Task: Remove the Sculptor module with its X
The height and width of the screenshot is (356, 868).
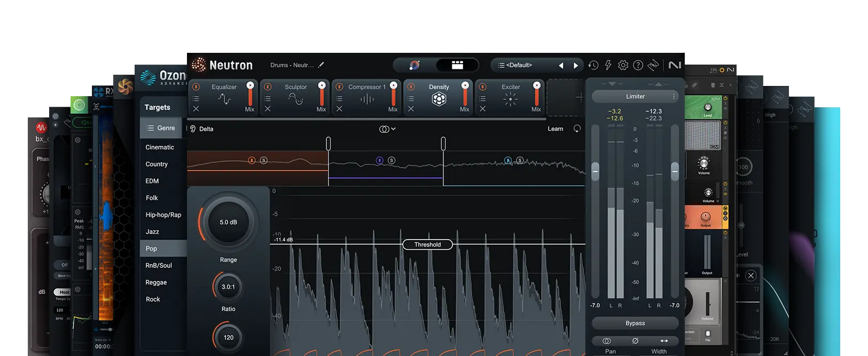Action: pyautogui.click(x=268, y=109)
